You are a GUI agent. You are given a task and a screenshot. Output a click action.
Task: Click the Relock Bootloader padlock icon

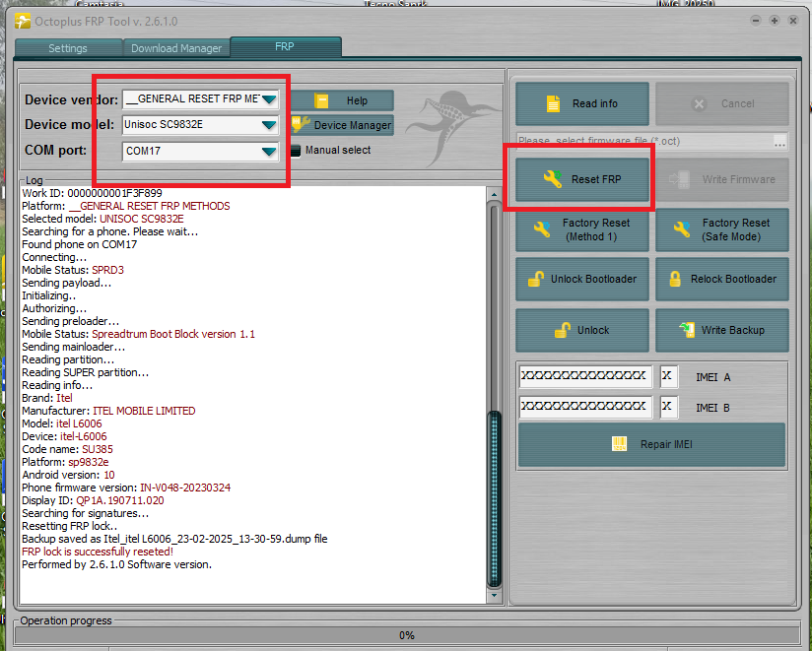tap(675, 279)
